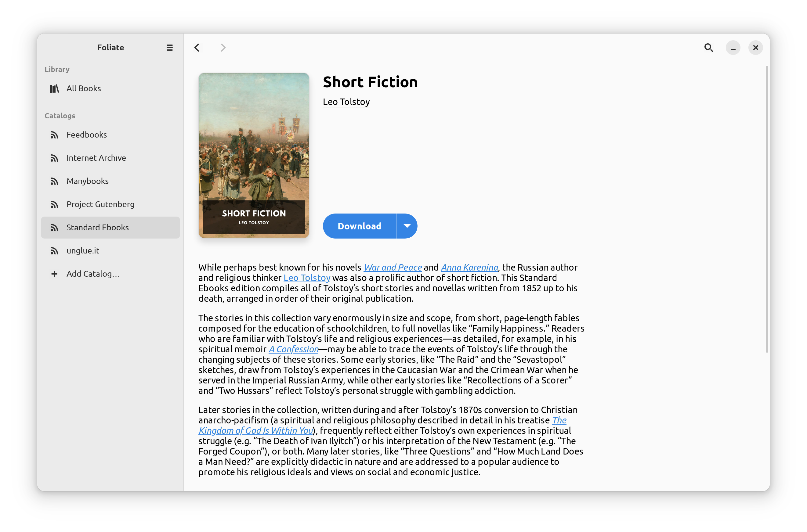Screen dimensions: 807x532
Task: Click the Catalogs section label
Action: (60, 116)
